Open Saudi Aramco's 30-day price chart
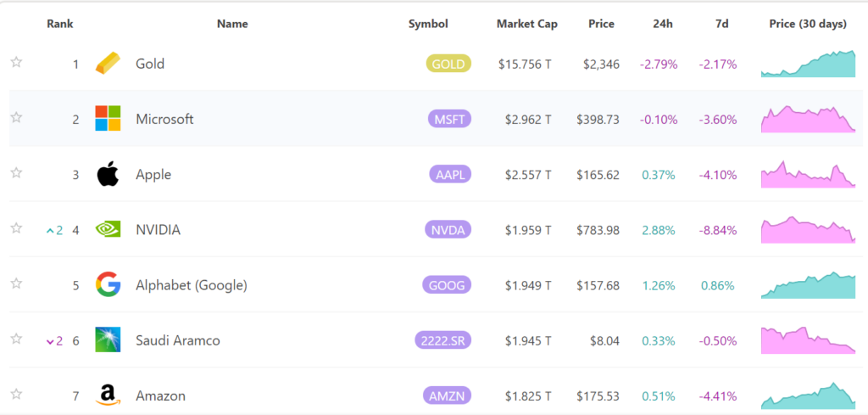Image resolution: width=868 pixels, height=415 pixels. [x=808, y=340]
